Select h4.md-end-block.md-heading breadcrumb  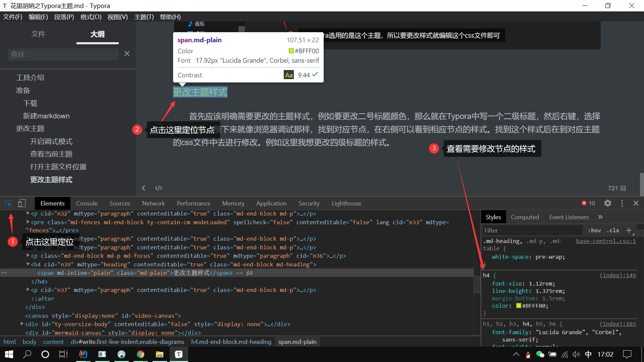(231, 342)
